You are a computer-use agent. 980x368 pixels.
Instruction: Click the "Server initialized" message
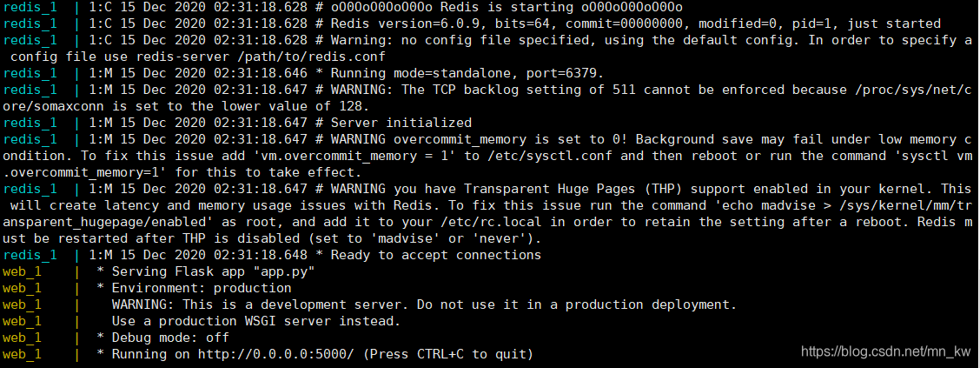pyautogui.click(x=401, y=122)
